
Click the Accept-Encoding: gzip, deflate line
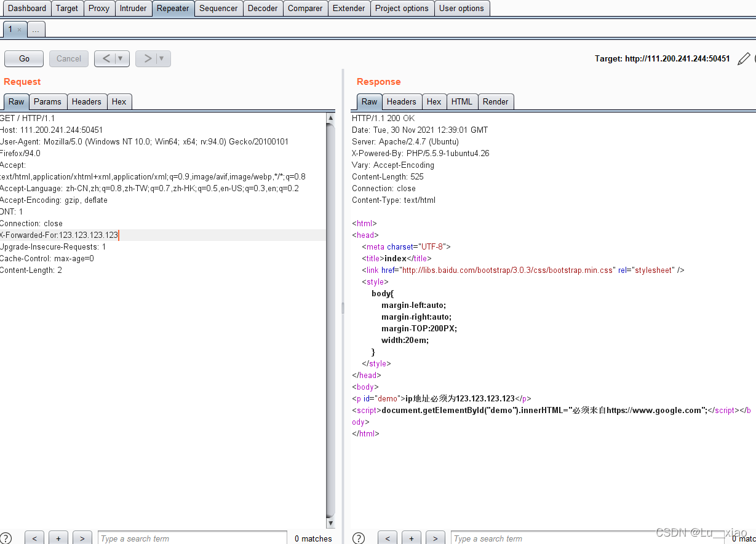click(x=54, y=200)
